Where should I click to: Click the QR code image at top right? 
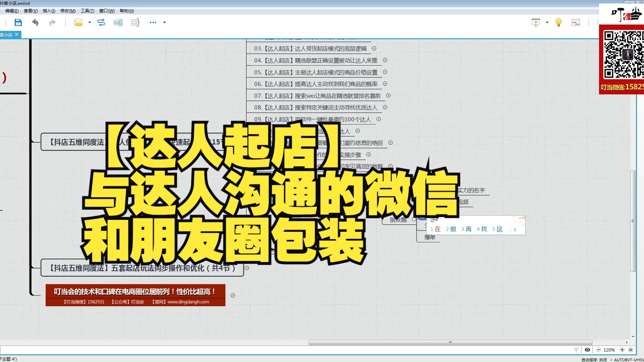(x=623, y=54)
